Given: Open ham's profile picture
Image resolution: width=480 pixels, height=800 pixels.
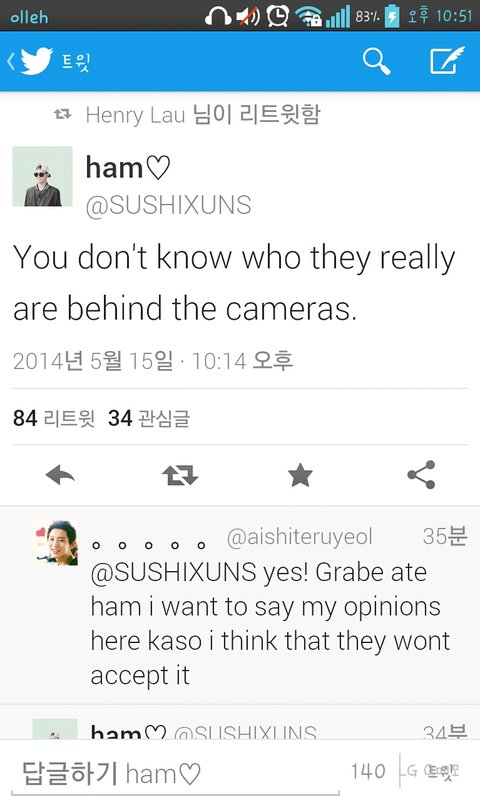Looking at the screenshot, I should click(x=42, y=177).
